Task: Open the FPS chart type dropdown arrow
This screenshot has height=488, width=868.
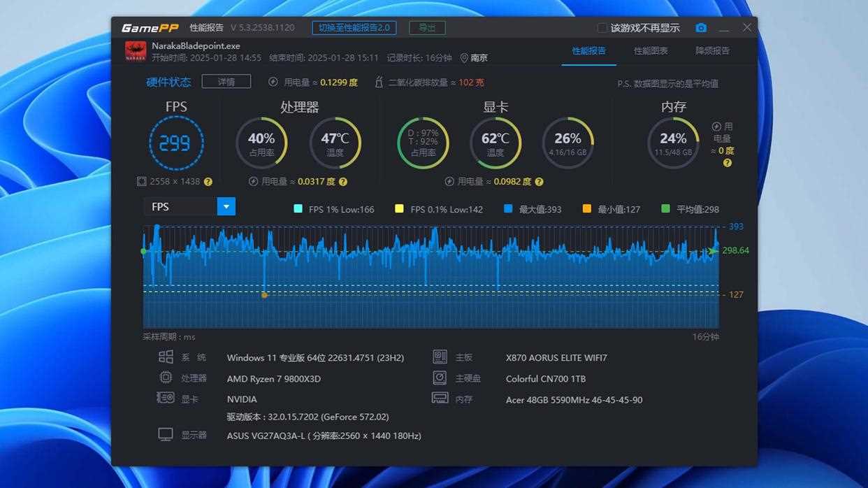Action: (226, 207)
